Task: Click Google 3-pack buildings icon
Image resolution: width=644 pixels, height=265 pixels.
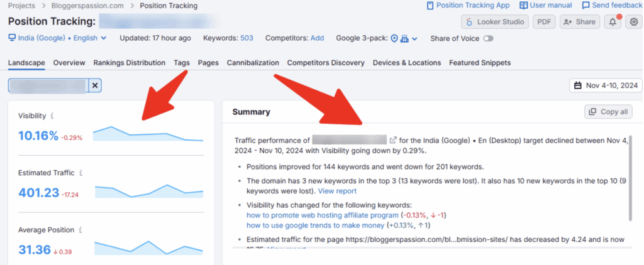Action: 405,38
